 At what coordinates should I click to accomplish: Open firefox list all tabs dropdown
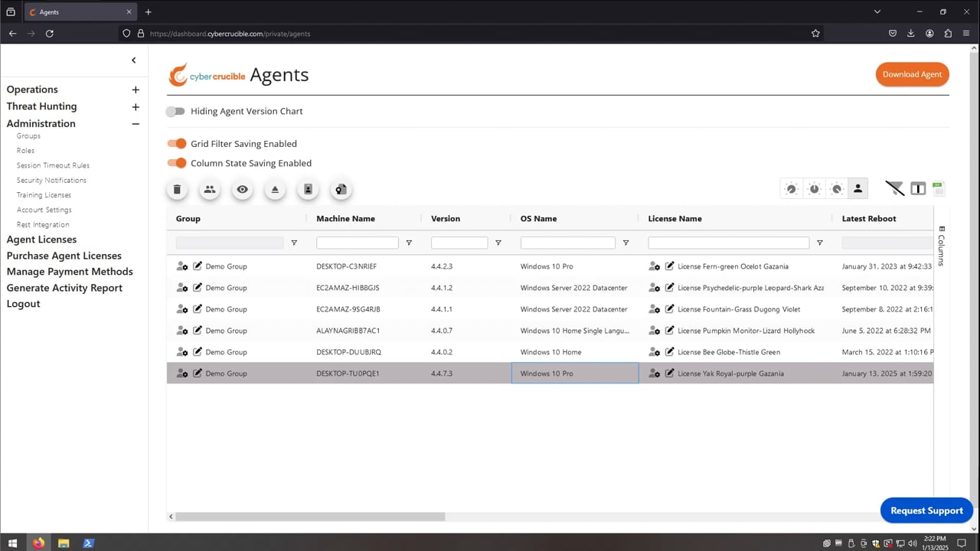pyautogui.click(x=877, y=11)
